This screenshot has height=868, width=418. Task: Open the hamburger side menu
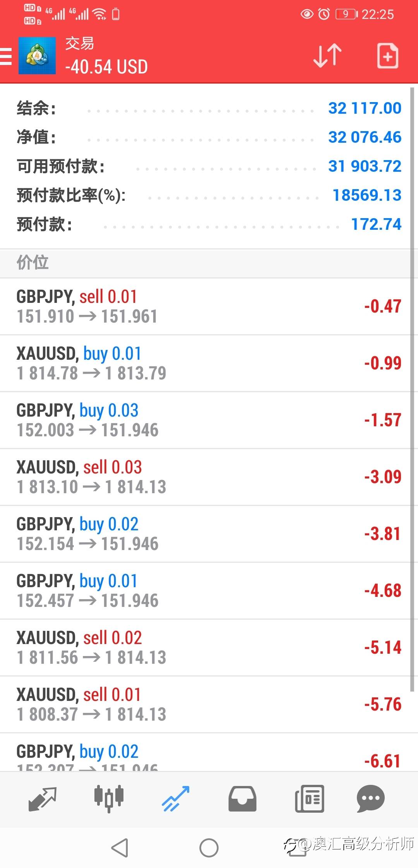coord(6,57)
